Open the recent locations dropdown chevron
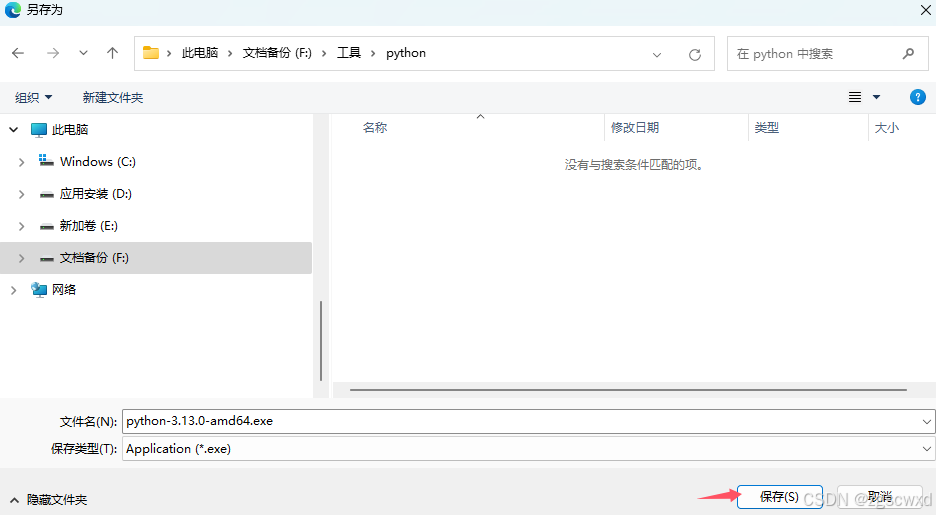 point(83,53)
